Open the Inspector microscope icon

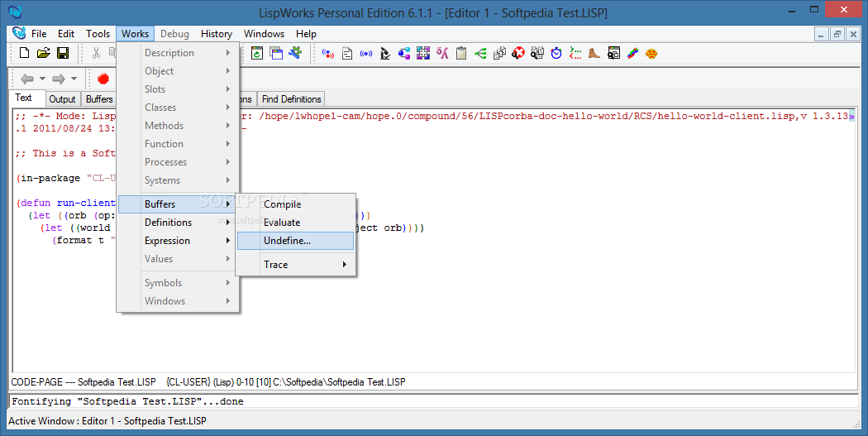pyautogui.click(x=385, y=53)
